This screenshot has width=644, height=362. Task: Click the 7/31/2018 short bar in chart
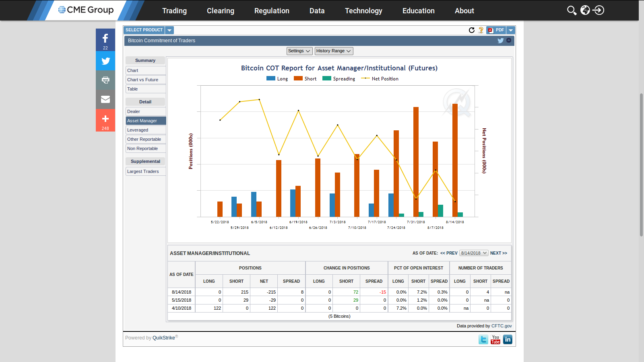coord(416,162)
